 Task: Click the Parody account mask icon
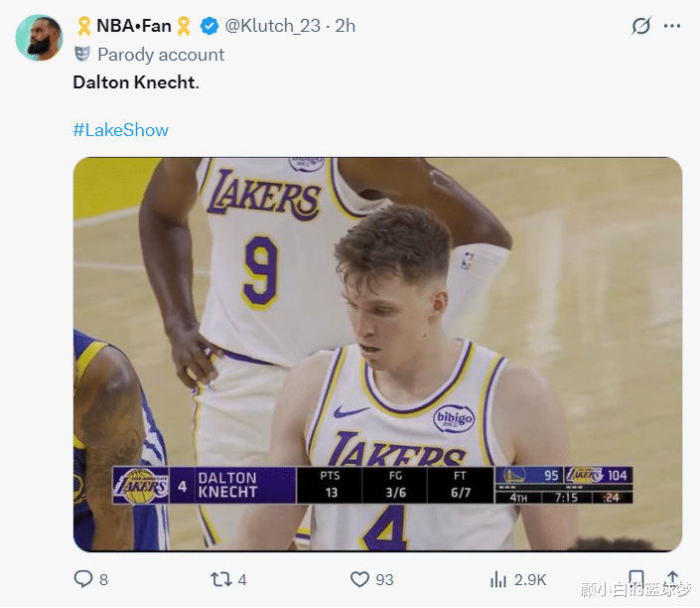tap(82, 55)
